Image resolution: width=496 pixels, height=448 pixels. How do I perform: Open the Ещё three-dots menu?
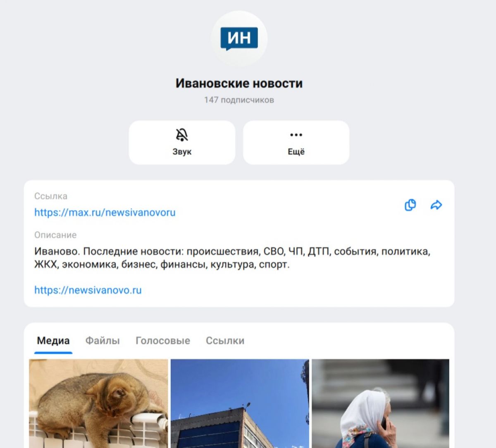(296, 142)
